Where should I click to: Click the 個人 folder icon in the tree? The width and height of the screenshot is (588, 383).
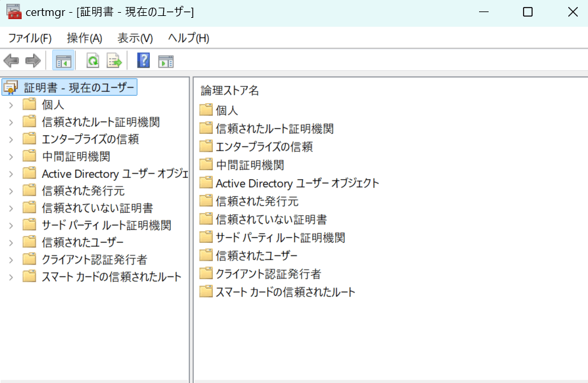pos(29,104)
